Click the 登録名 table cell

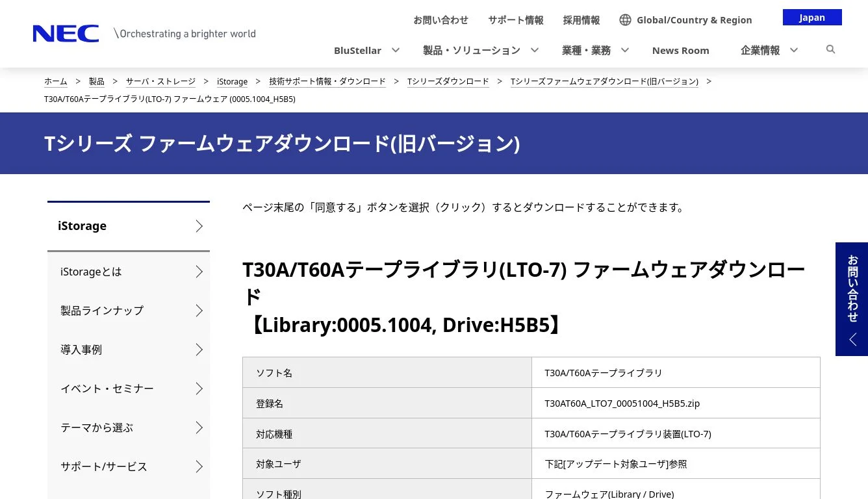pos(387,403)
